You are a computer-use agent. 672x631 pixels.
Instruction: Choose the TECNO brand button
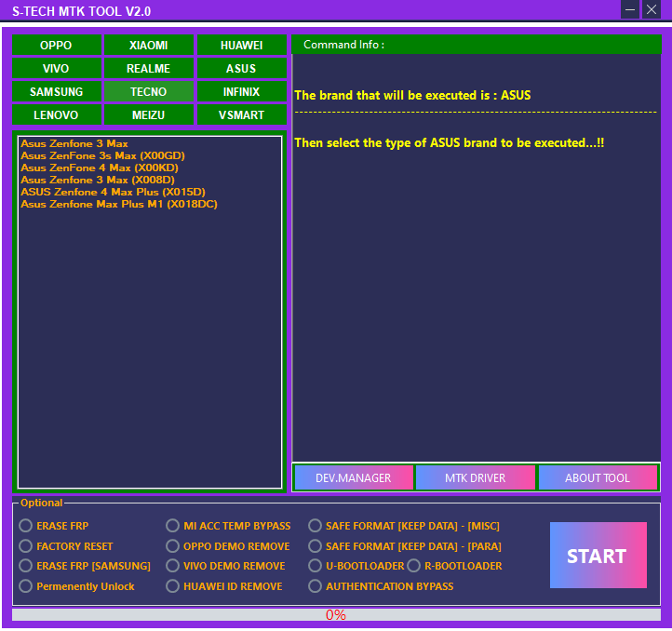(x=149, y=91)
